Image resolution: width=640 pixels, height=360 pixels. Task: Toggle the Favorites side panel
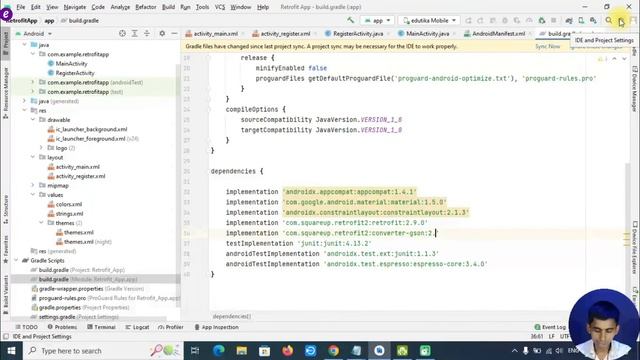(x=6, y=249)
